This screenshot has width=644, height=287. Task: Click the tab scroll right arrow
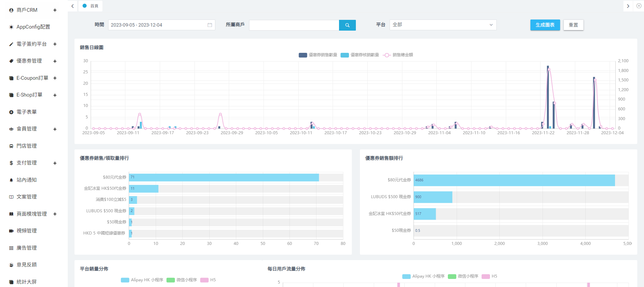pos(628,6)
